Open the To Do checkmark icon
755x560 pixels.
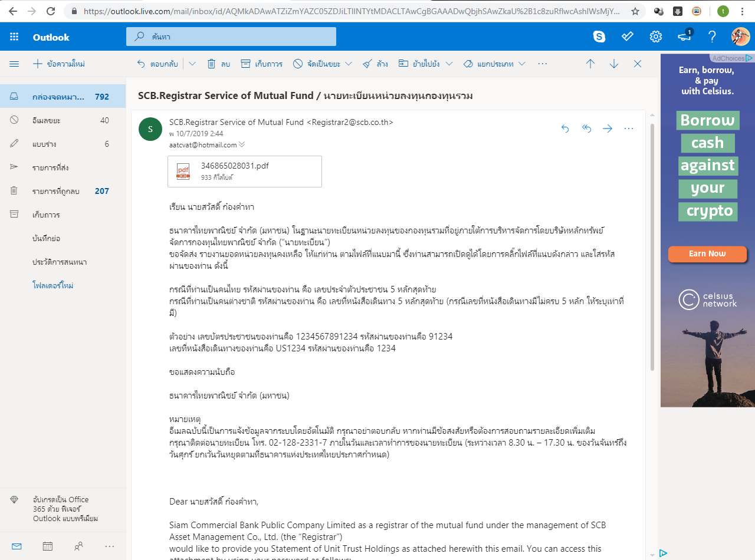point(628,37)
